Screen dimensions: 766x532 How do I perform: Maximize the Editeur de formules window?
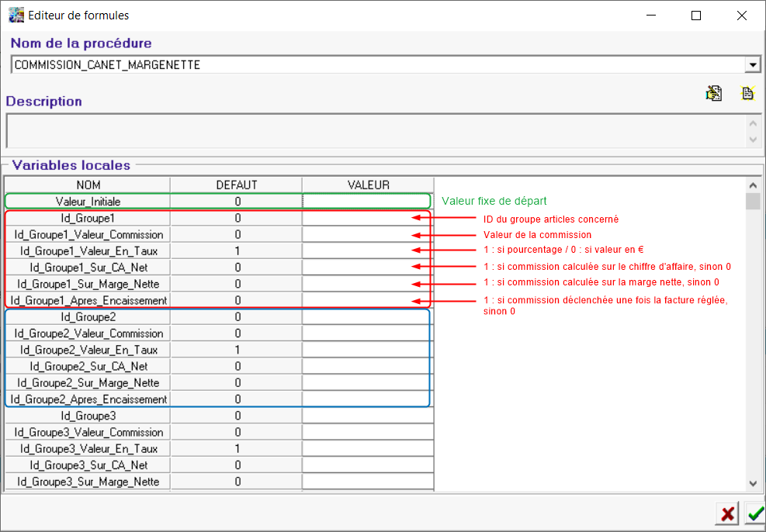(x=696, y=15)
